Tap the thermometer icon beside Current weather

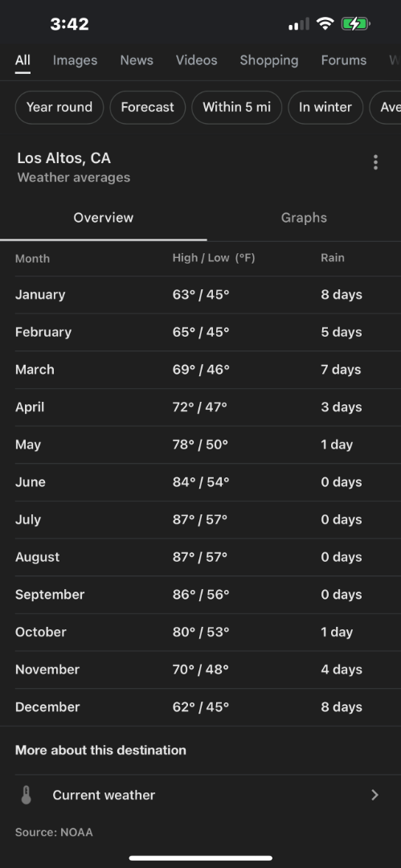pos(26,795)
